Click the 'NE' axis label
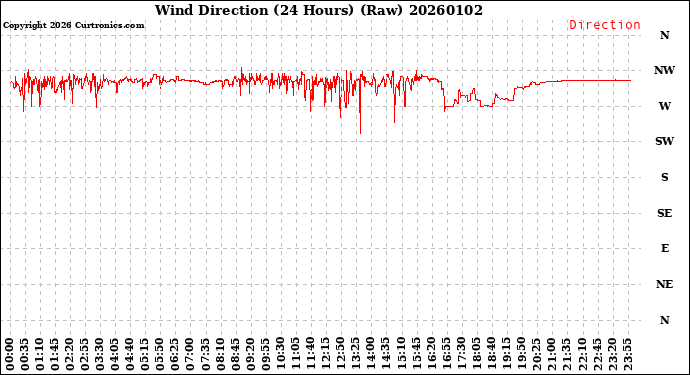Screen dimensions: 690x375 coord(664,284)
